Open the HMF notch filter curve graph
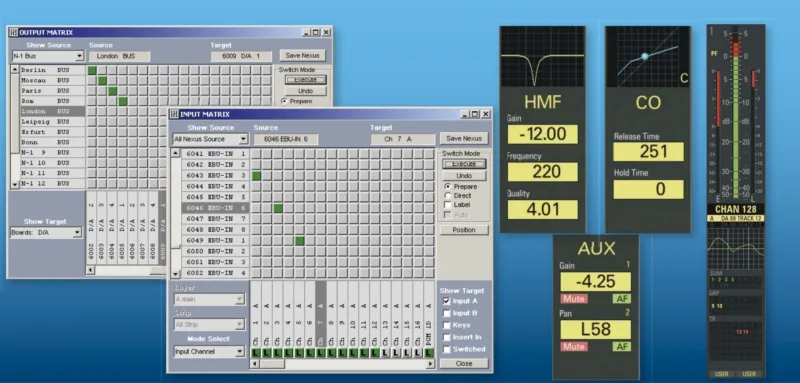 pos(542,56)
